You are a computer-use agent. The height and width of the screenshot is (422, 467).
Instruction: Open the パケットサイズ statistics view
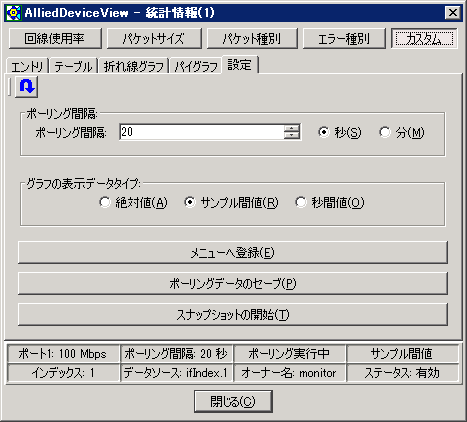[x=154, y=39]
